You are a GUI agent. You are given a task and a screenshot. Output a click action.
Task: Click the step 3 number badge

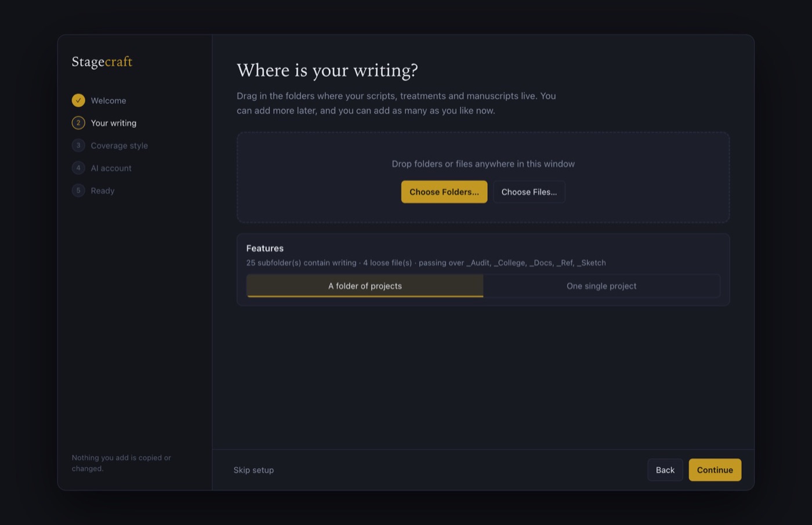(x=78, y=146)
